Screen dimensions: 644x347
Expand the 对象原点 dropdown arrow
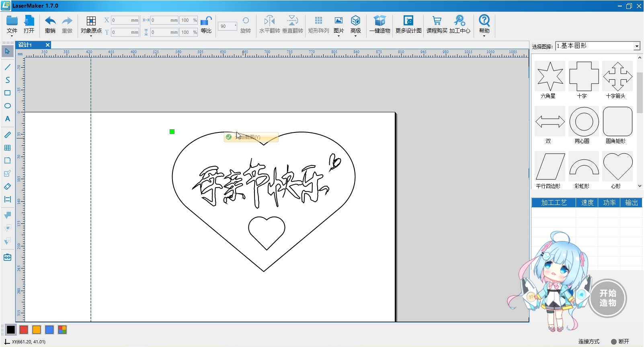point(91,36)
